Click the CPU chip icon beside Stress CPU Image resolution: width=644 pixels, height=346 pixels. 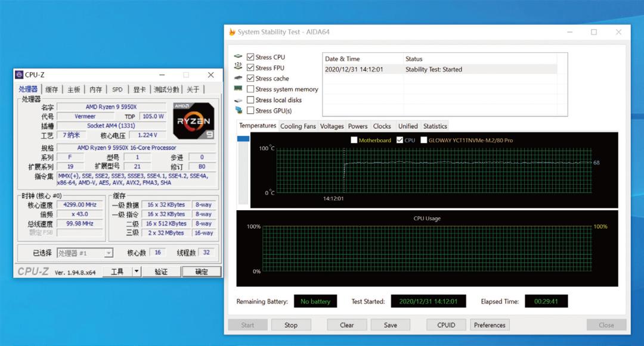239,57
